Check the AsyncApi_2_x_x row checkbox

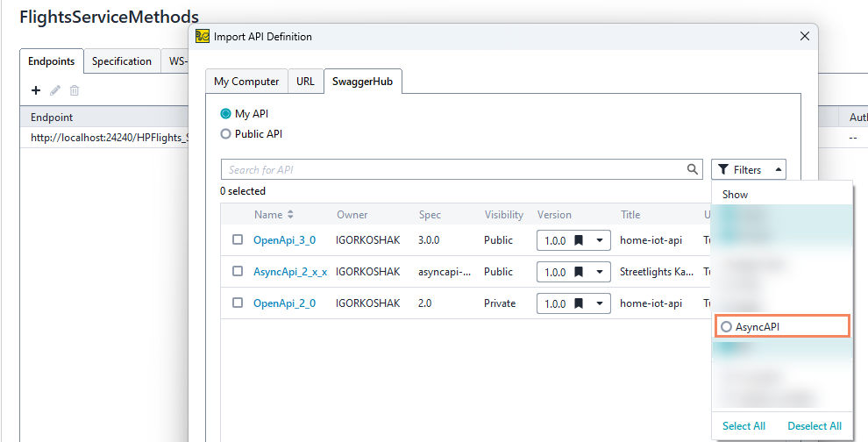point(238,272)
